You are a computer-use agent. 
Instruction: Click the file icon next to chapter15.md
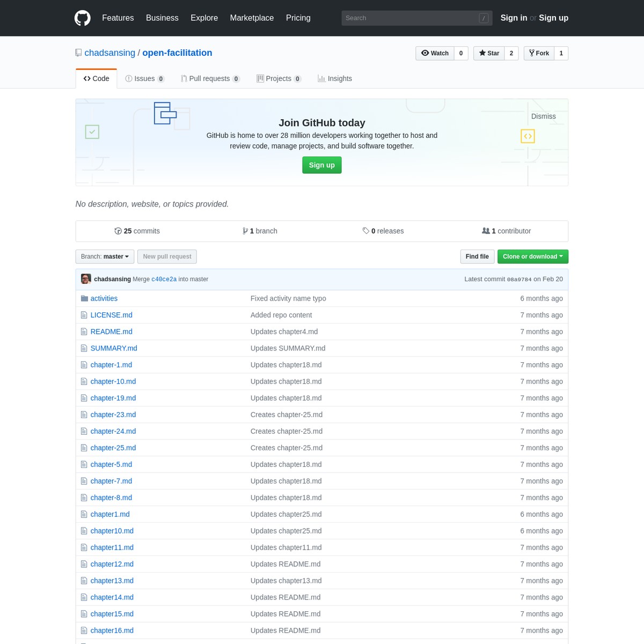(84, 614)
